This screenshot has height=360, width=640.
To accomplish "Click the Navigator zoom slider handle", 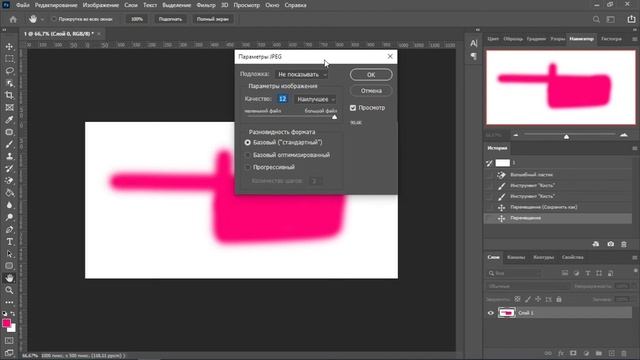I will coord(567,136).
